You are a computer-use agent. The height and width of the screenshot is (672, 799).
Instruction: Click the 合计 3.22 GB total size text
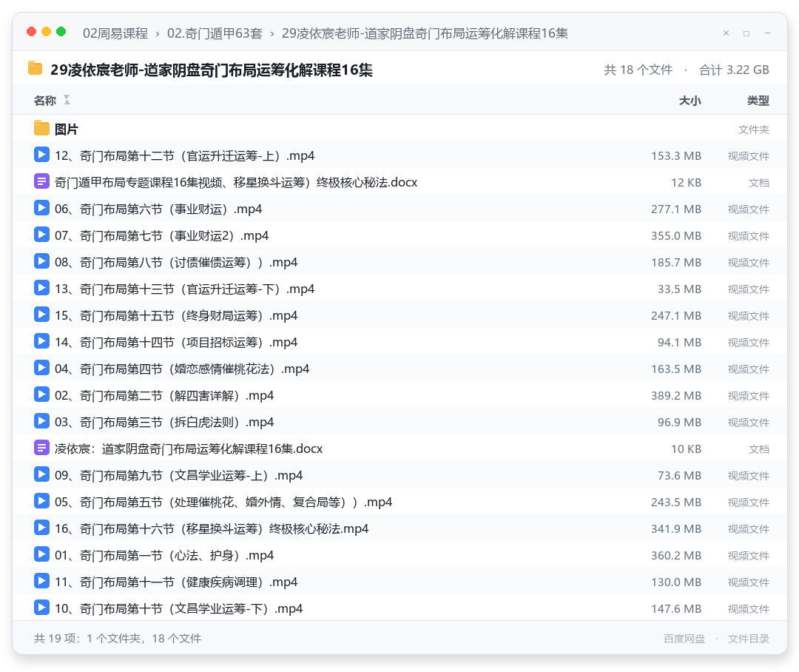[x=734, y=70]
